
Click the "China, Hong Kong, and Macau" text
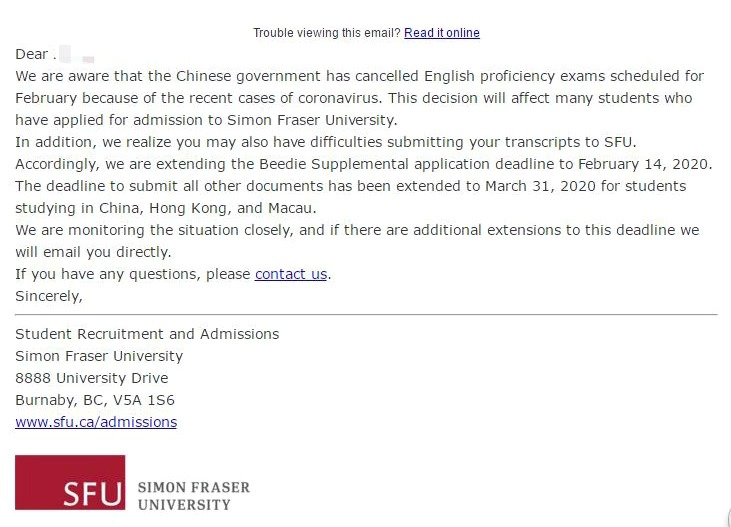[207, 208]
